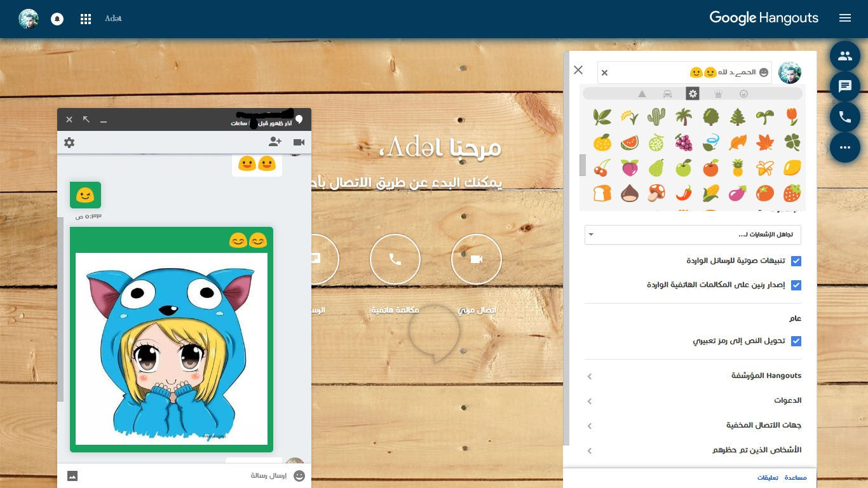Screen dimensions: 868x488
Task: Start a phone call (مكالمة هاتفية)
Action: point(395,259)
